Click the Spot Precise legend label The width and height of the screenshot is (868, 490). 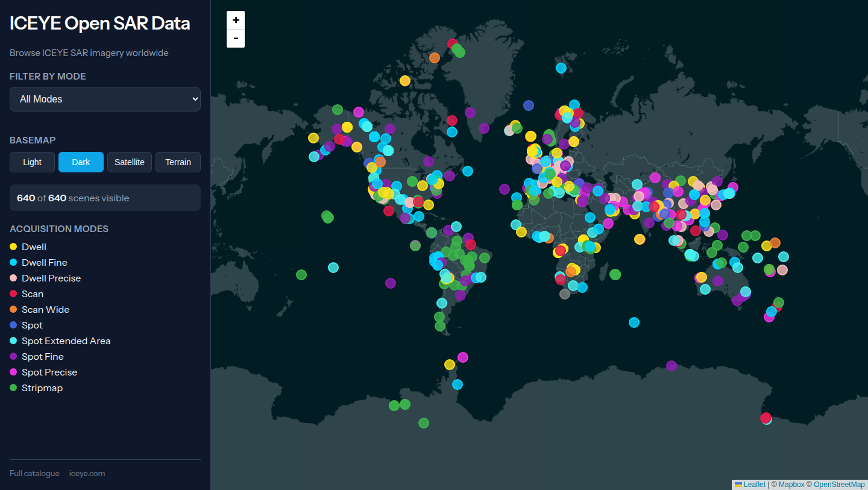click(x=49, y=372)
